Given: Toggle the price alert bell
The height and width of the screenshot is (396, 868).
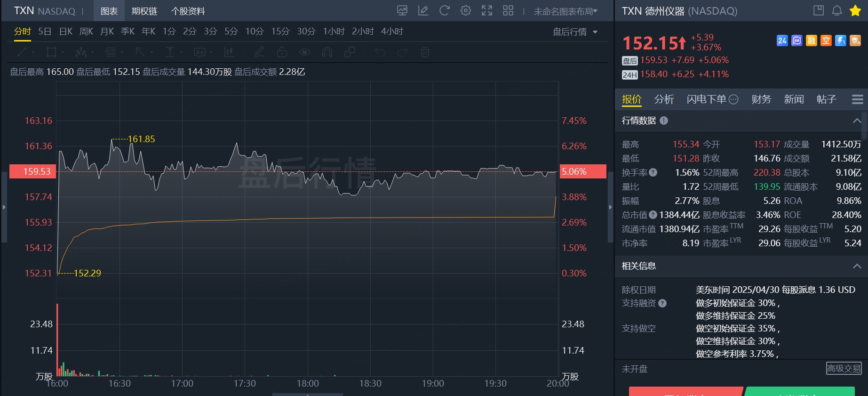Looking at the screenshot, I should (837, 10).
